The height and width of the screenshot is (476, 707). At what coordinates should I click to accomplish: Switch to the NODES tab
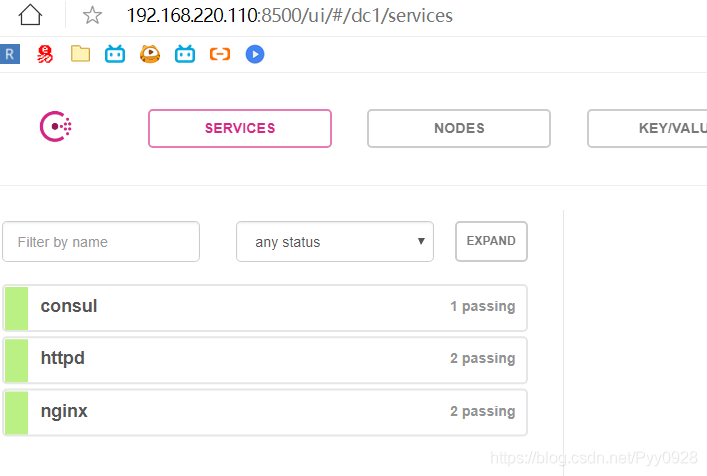click(459, 128)
